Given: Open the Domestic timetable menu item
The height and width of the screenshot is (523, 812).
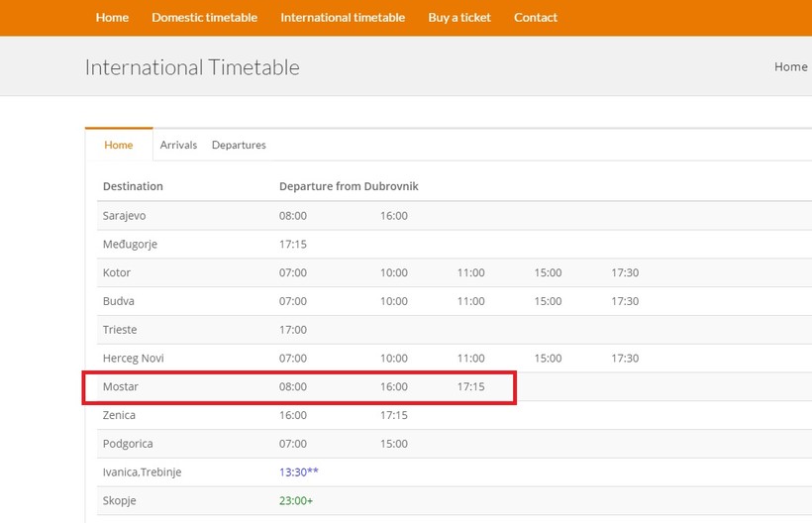Looking at the screenshot, I should pos(204,18).
